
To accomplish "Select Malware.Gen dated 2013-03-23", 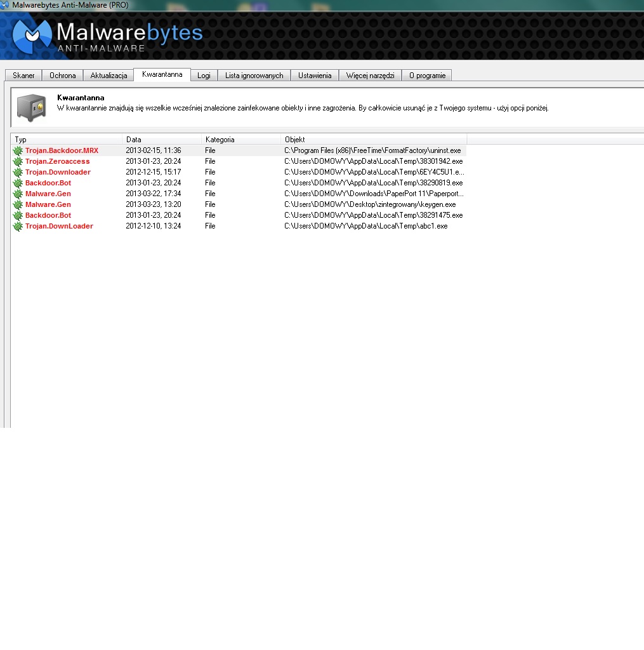I will (48, 204).
